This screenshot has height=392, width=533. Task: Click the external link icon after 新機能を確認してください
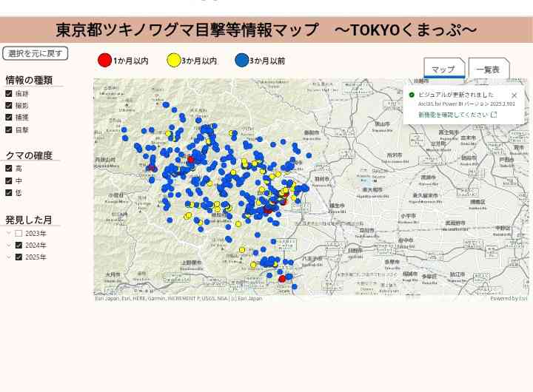click(495, 115)
